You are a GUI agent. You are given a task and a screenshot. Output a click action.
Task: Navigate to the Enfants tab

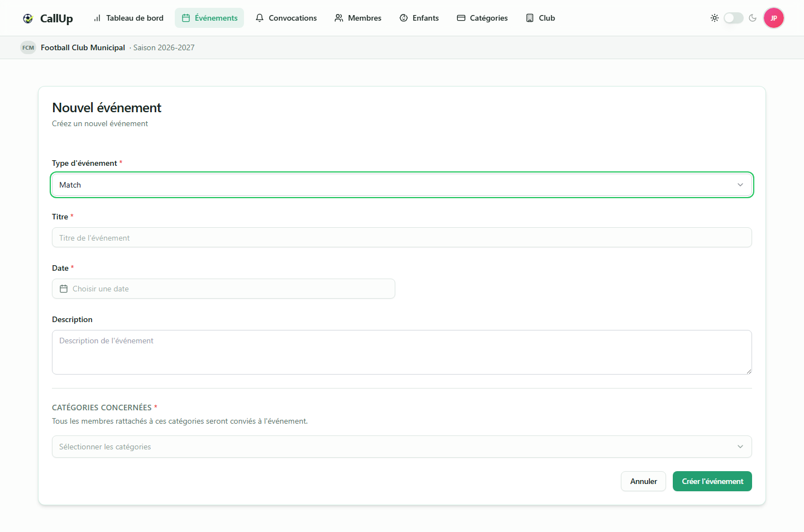click(419, 18)
